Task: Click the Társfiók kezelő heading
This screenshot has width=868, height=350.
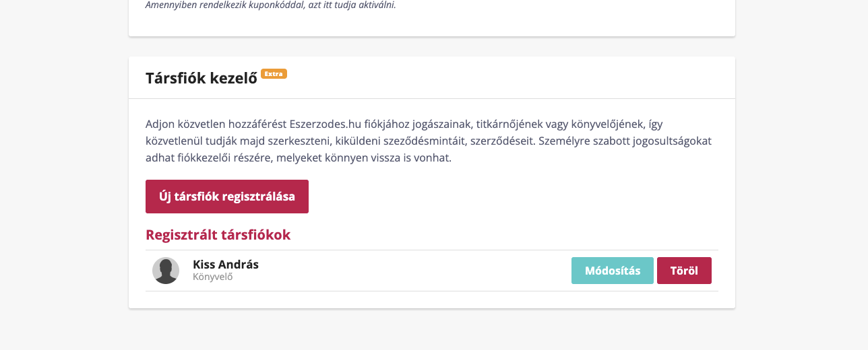Action: point(201,78)
